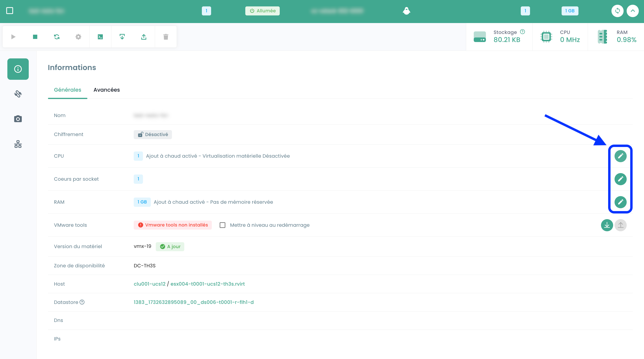Open the datastore ds006 link
The image size is (644, 359).
(194, 302)
